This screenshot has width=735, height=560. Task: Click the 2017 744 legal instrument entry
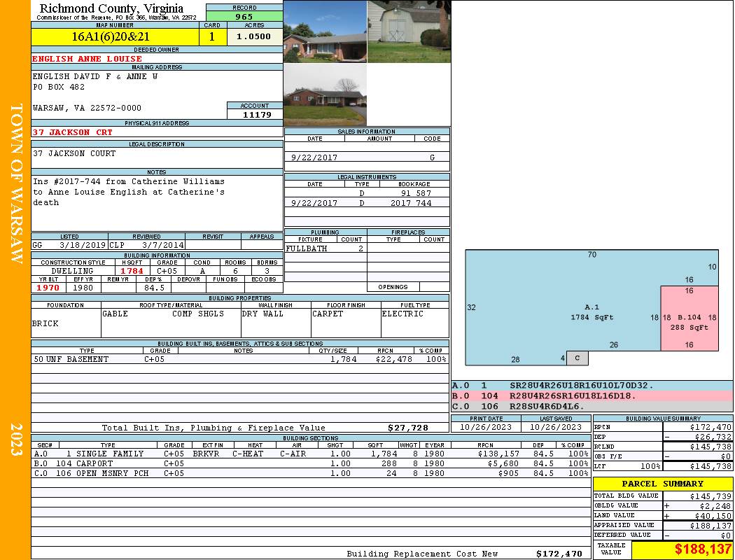(367, 203)
